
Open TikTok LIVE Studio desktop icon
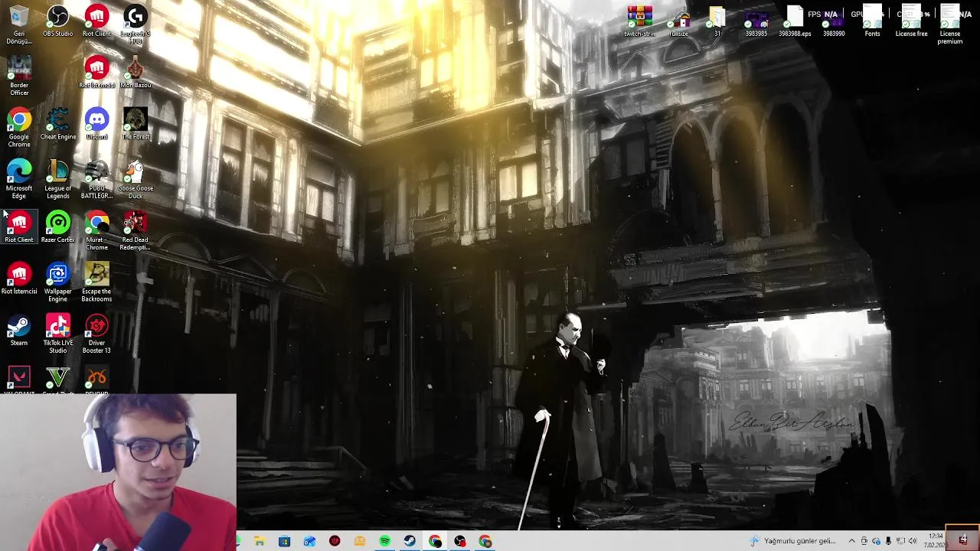[x=58, y=333]
